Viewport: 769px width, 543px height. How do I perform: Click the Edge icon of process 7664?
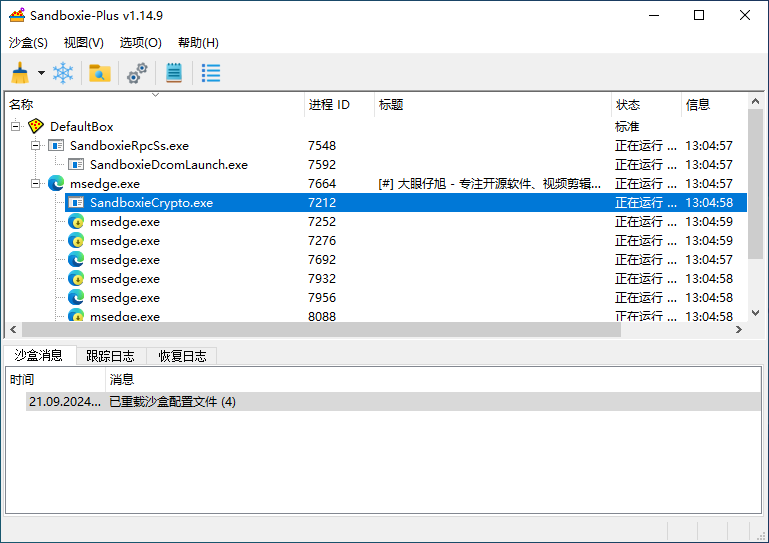pos(56,183)
